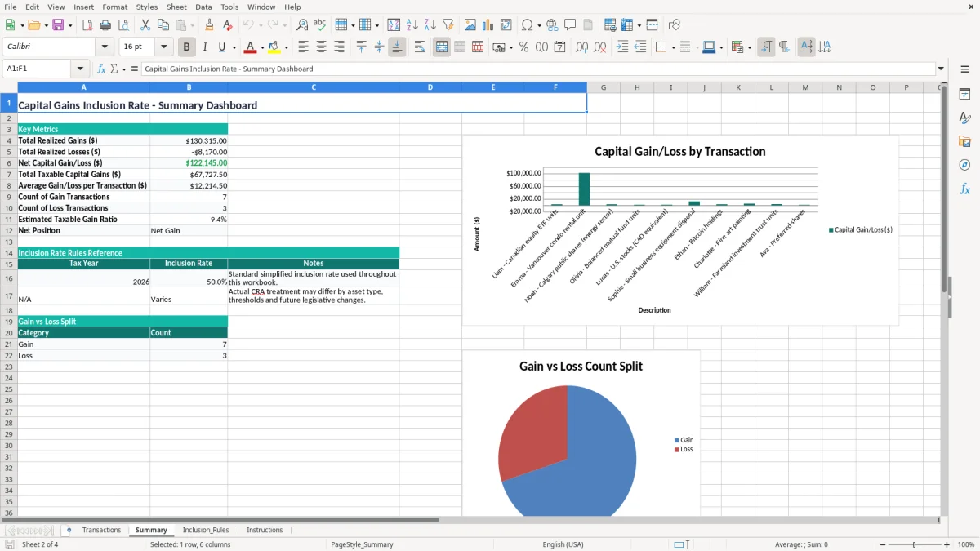Expand the font name dropdown

pyautogui.click(x=104, y=47)
